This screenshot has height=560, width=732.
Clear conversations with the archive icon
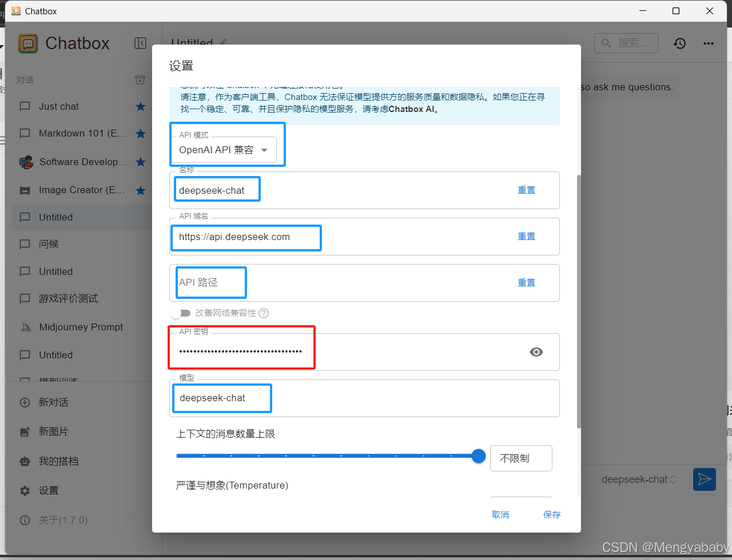(140, 80)
